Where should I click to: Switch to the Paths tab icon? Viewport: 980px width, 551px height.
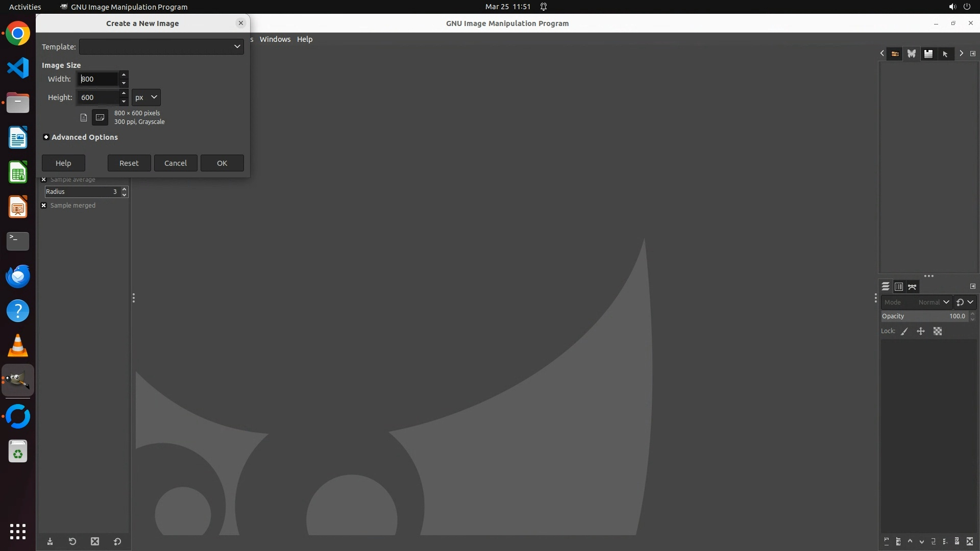[912, 287]
